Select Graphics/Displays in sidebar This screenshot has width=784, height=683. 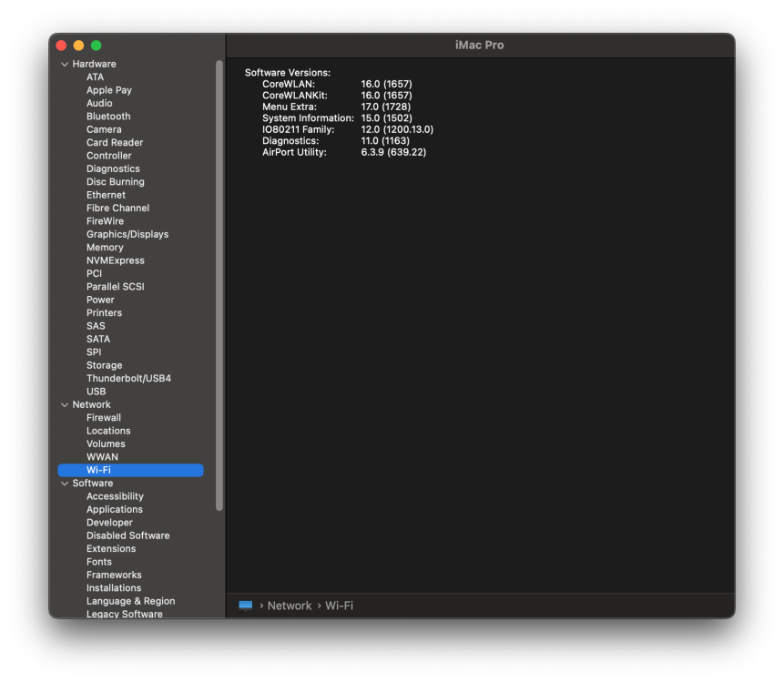coord(127,234)
